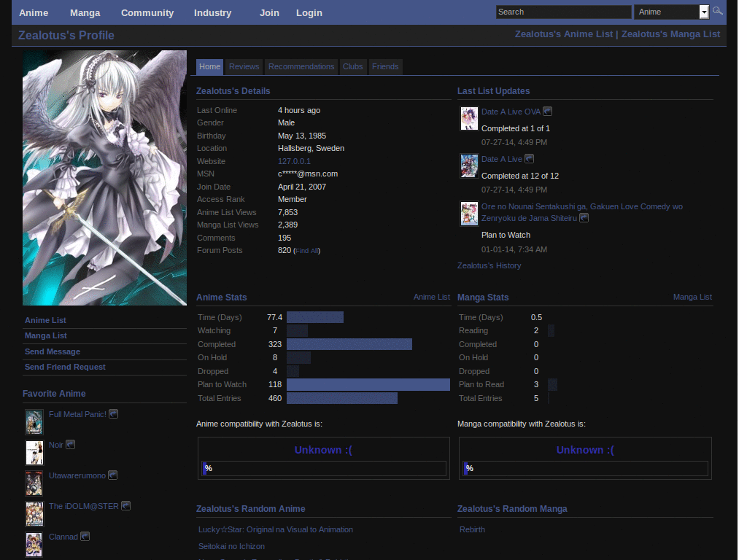Focus the Search input field

point(564,12)
